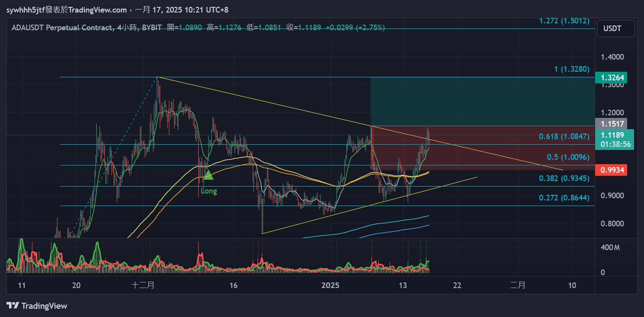Click the 1.2000 price axis label
The width and height of the screenshot is (644, 317).
tap(612, 112)
